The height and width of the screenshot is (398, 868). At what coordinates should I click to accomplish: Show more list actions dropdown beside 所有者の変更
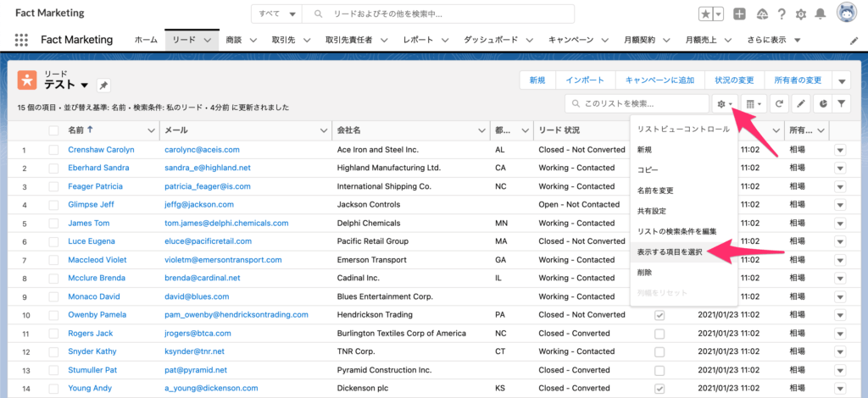842,80
